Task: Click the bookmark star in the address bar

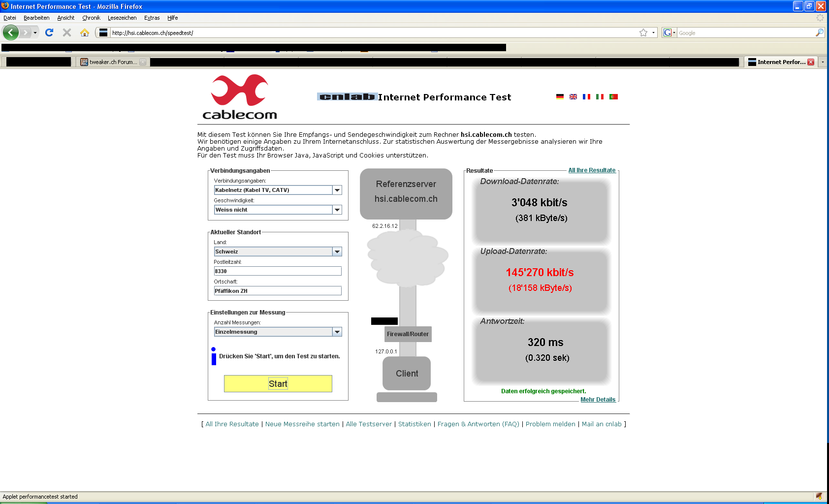Action: point(643,33)
